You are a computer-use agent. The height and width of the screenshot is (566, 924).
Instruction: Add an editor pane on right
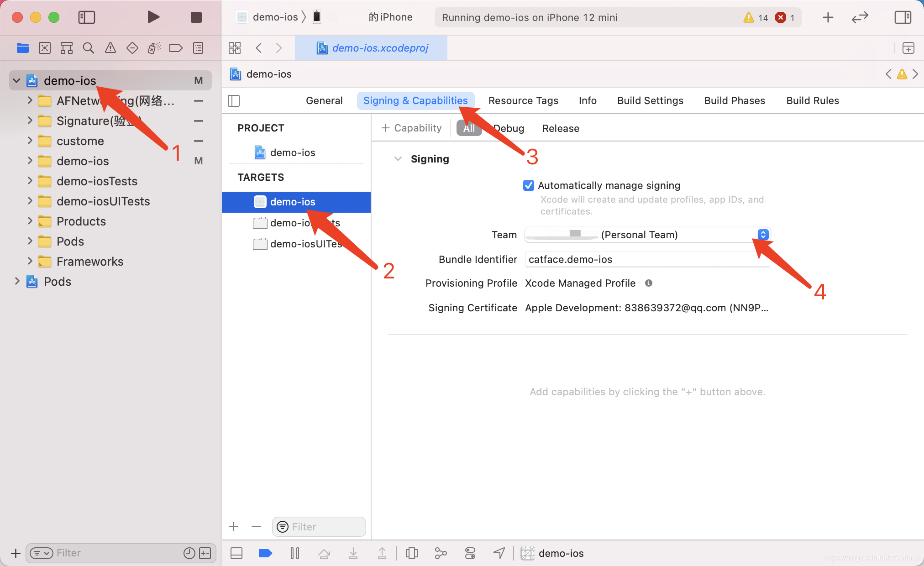[x=908, y=48]
